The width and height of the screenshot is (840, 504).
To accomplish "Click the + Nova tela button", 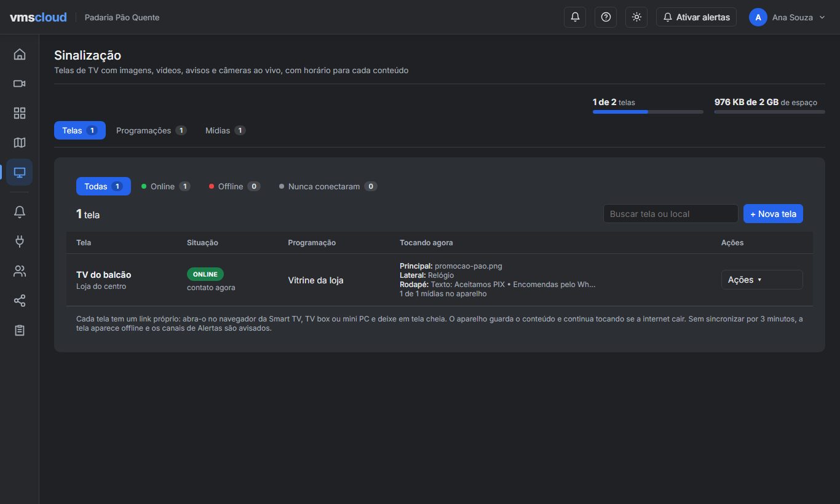I will [773, 214].
